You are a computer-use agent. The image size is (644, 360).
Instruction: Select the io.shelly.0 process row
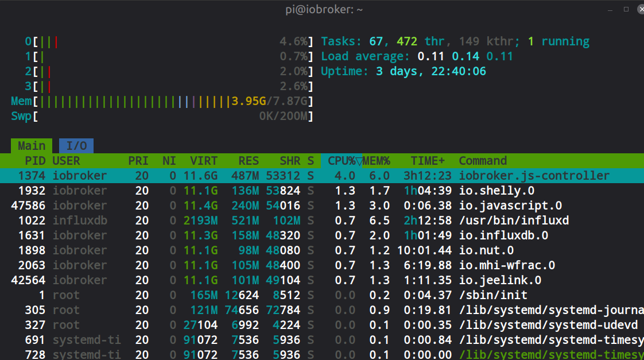(322, 191)
